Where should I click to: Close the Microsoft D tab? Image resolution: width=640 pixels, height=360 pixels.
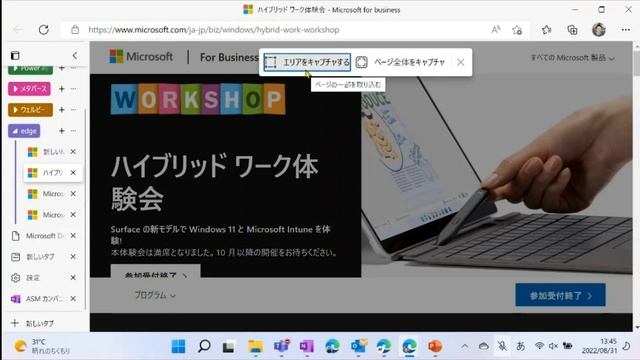(x=73, y=236)
